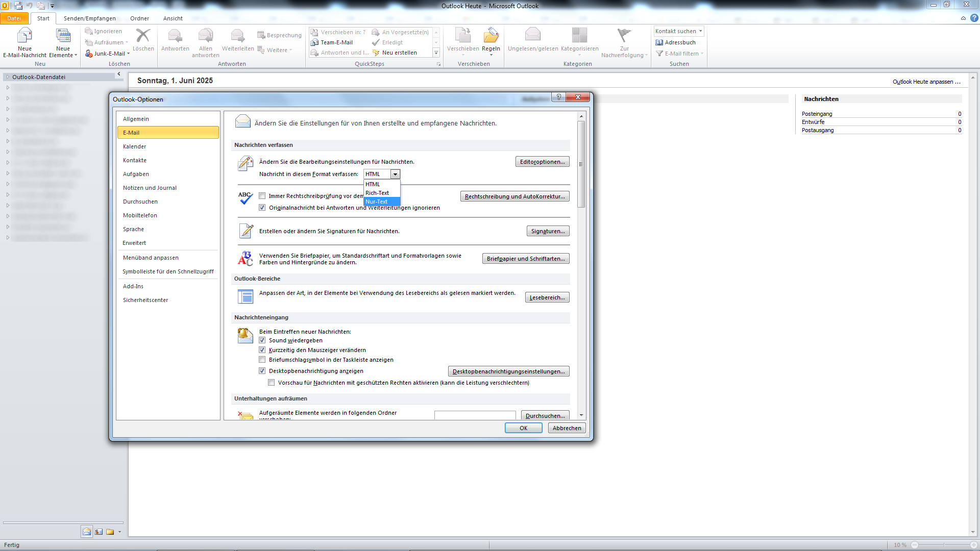Enable Briefumschlagsymbol in der Taskleiste anzeigen
The image size is (980, 551).
click(x=262, y=360)
